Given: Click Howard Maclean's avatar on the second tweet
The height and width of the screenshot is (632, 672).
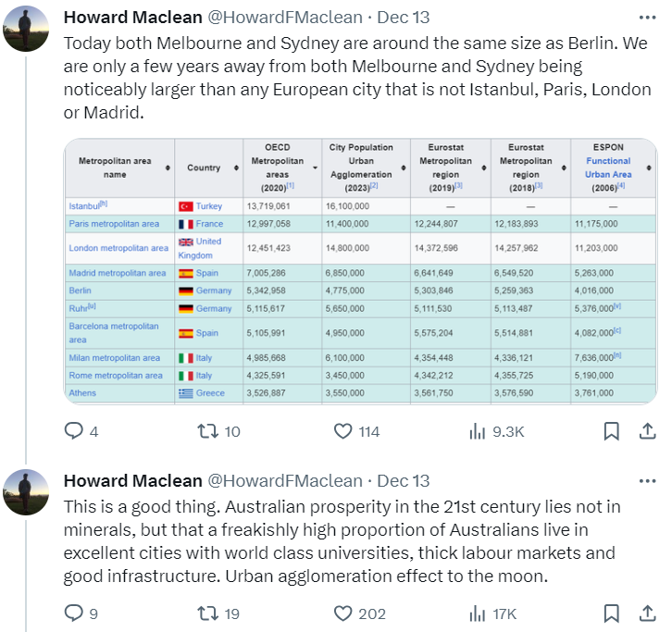Looking at the screenshot, I should click(26, 491).
